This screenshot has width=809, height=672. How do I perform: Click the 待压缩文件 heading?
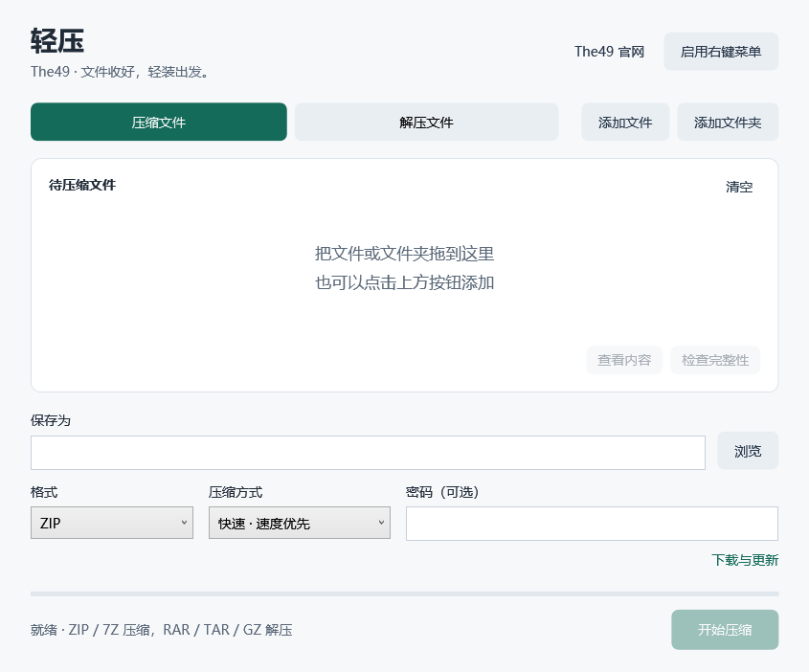tap(82, 185)
